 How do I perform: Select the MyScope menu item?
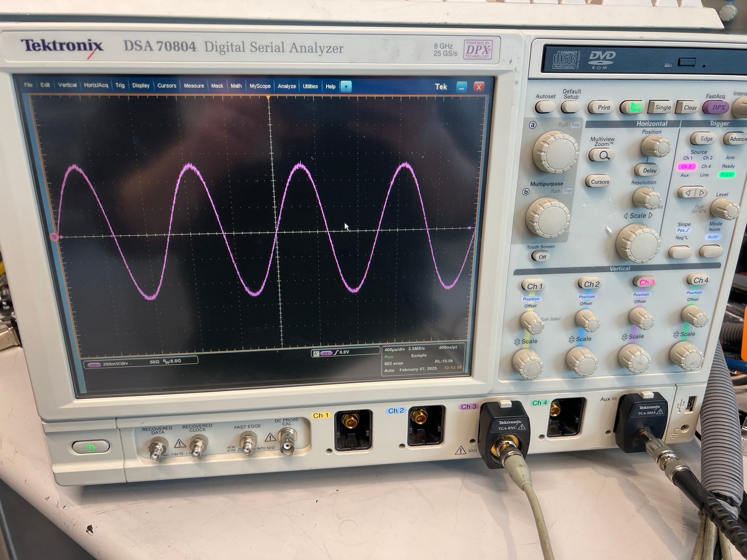click(260, 86)
